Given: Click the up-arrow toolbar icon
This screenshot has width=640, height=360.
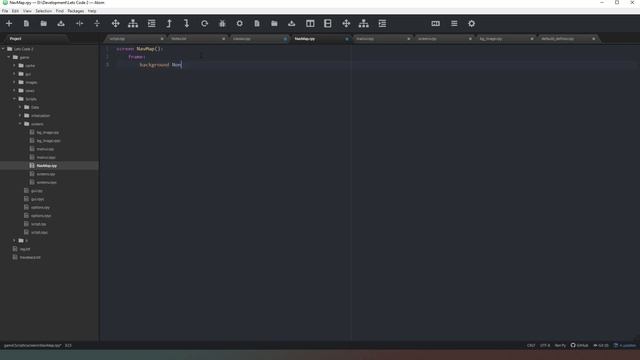Looking at the screenshot, I should pyautogui.click(x=169, y=24).
